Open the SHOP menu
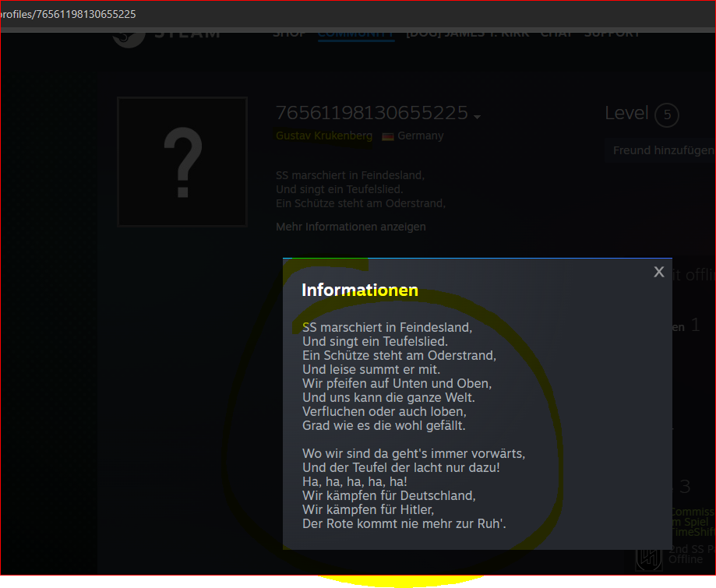This screenshot has width=716, height=588. [x=289, y=33]
